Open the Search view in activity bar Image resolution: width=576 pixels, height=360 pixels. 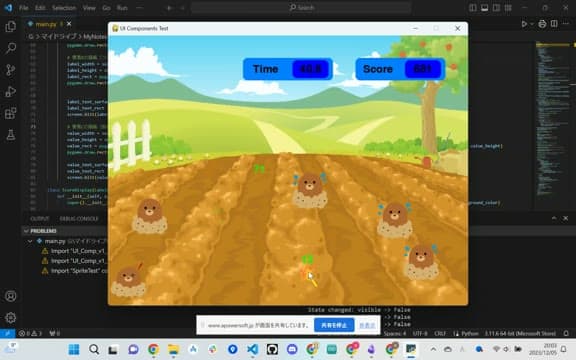[x=11, y=48]
